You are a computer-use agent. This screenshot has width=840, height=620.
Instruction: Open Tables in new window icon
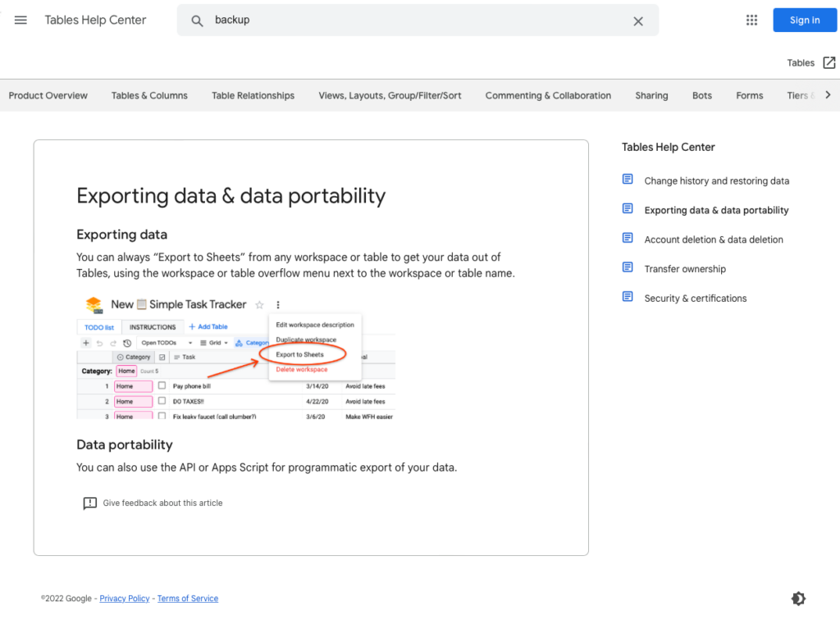click(x=829, y=63)
